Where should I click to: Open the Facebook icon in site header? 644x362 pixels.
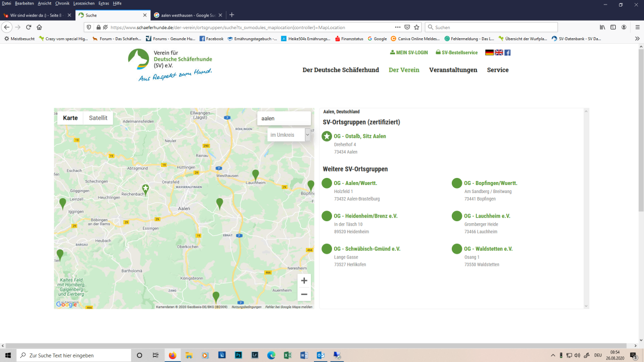point(508,52)
